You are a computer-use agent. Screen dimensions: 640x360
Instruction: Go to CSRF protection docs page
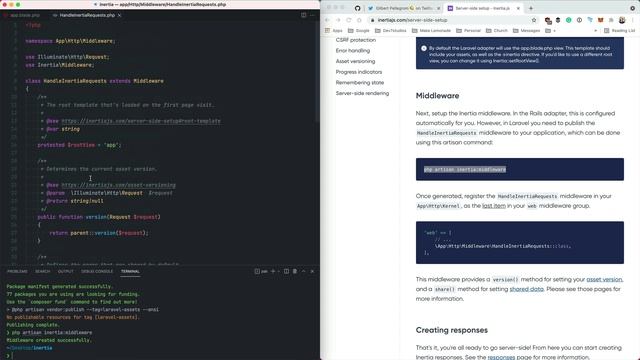[356, 40]
